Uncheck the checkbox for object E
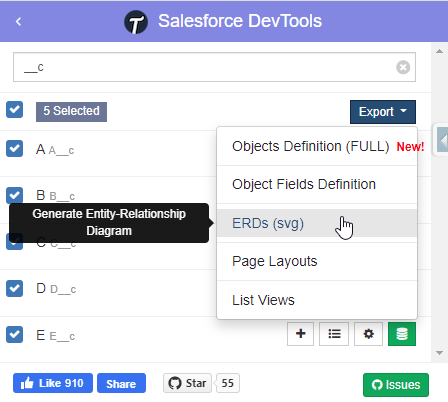Image resolution: width=448 pixels, height=402 pixels. tap(14, 335)
